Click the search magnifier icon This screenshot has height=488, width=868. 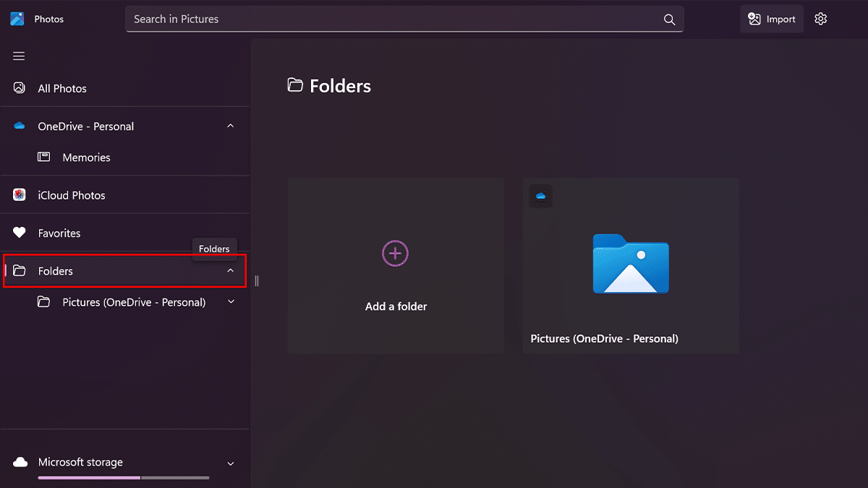coord(669,20)
